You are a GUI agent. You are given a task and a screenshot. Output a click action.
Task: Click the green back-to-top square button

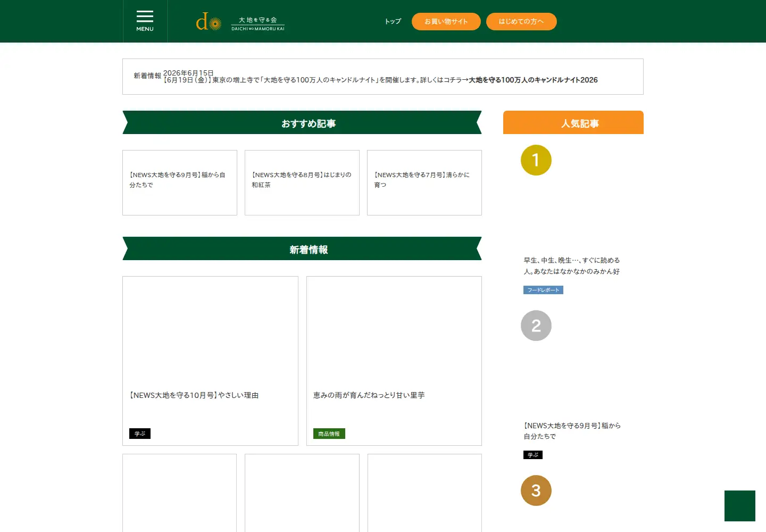(x=740, y=506)
